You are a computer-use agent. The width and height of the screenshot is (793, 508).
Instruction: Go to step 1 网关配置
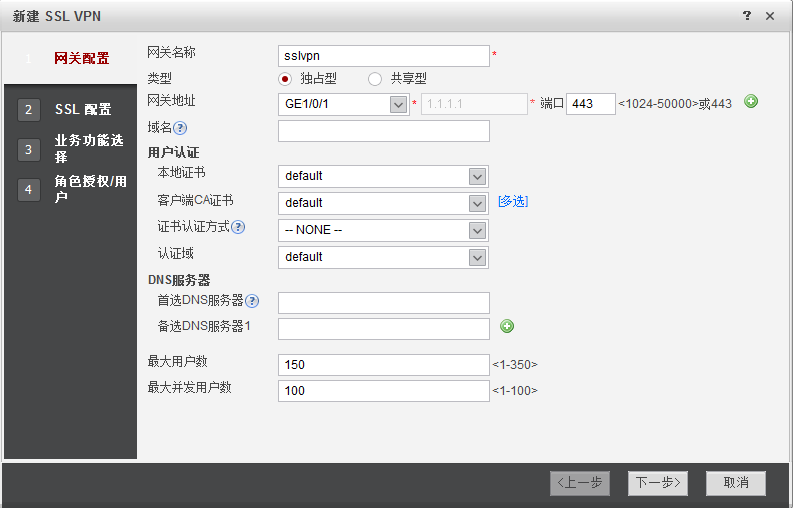pos(70,59)
